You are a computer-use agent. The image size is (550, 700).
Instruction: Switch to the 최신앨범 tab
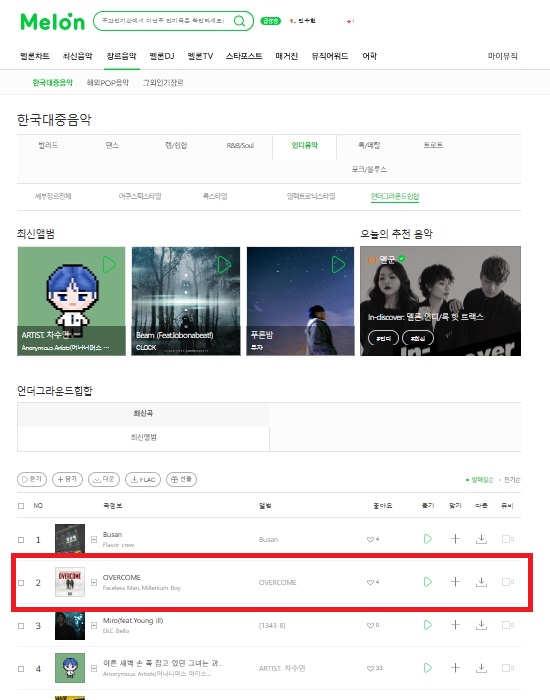[x=143, y=438]
